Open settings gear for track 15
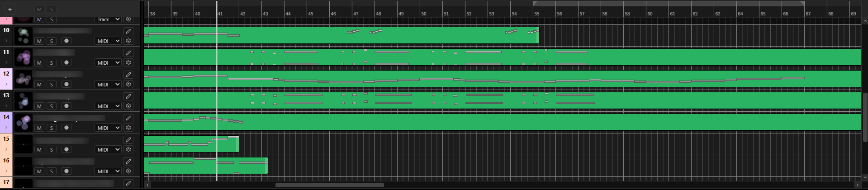Screen dimensions: 868x190 pyautogui.click(x=128, y=149)
